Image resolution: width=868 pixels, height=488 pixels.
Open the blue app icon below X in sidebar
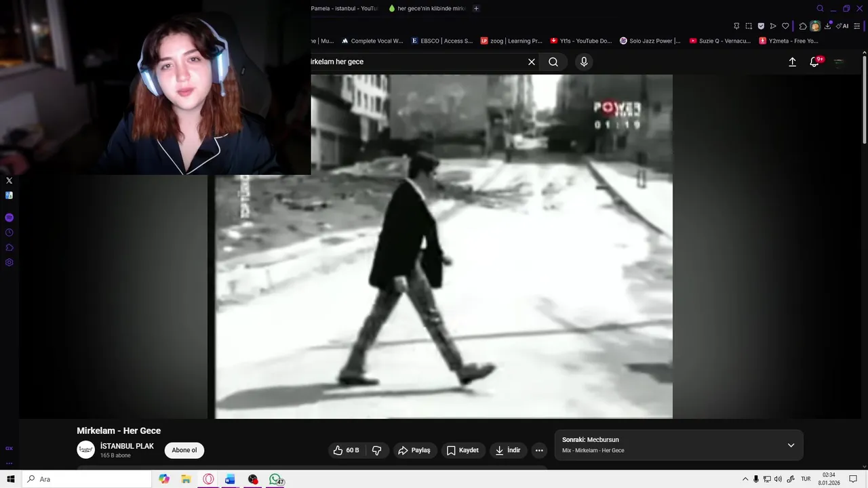[x=9, y=195]
